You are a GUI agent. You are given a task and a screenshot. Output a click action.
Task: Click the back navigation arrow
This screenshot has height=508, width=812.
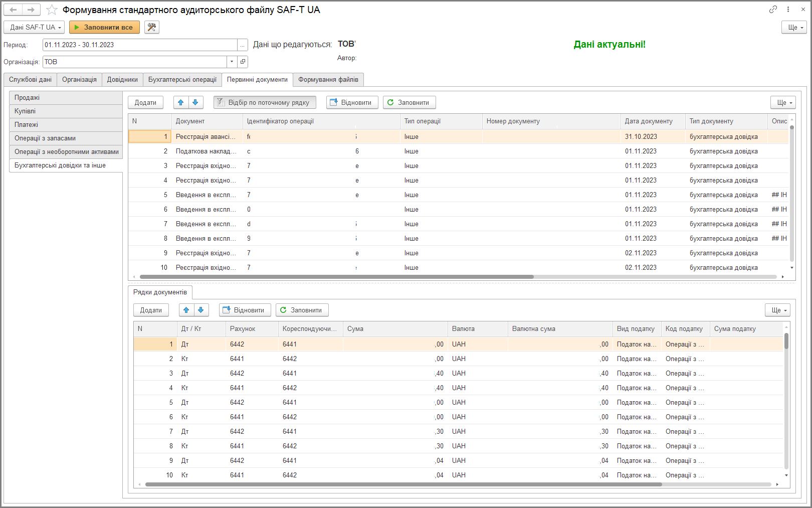click(x=14, y=10)
